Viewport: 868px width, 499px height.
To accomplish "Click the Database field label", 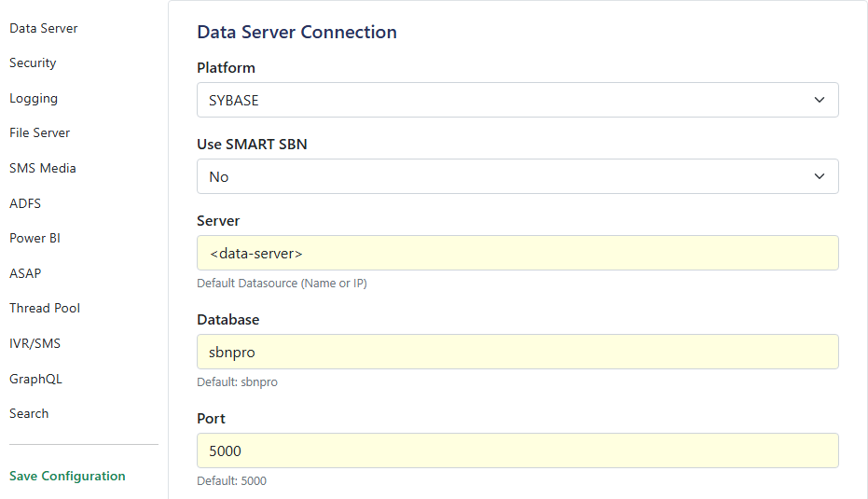I will tap(228, 320).
